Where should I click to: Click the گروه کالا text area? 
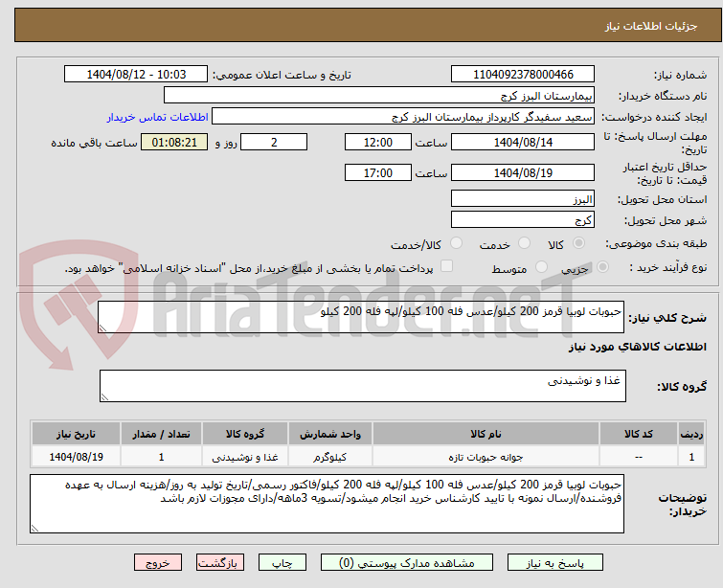362,386
